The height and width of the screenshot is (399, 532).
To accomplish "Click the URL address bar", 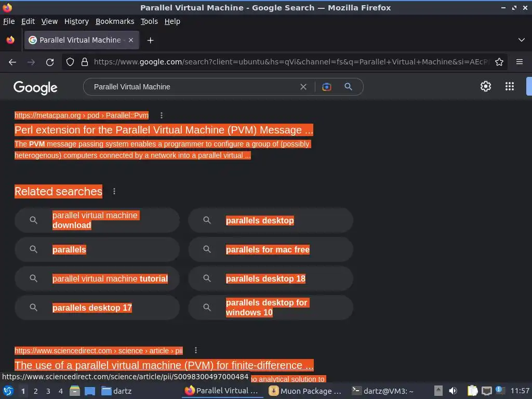I will pyautogui.click(x=291, y=62).
